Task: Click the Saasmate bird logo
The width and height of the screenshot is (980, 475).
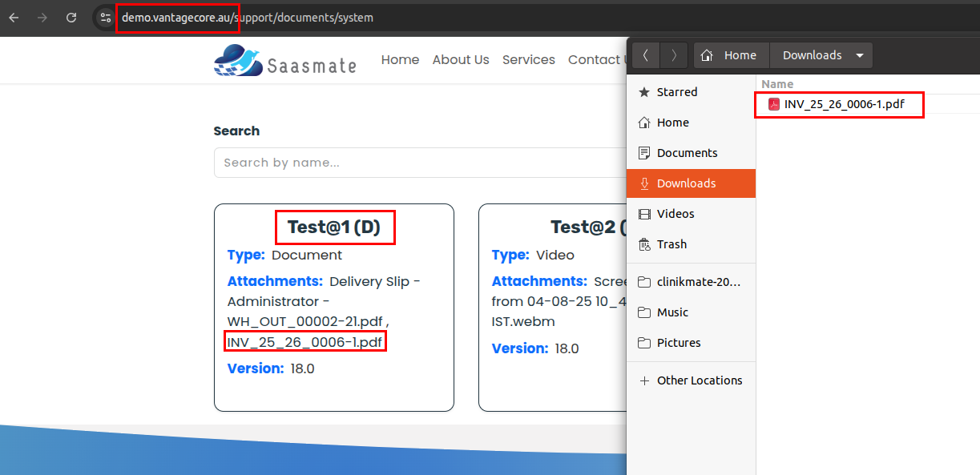Action: coord(239,61)
